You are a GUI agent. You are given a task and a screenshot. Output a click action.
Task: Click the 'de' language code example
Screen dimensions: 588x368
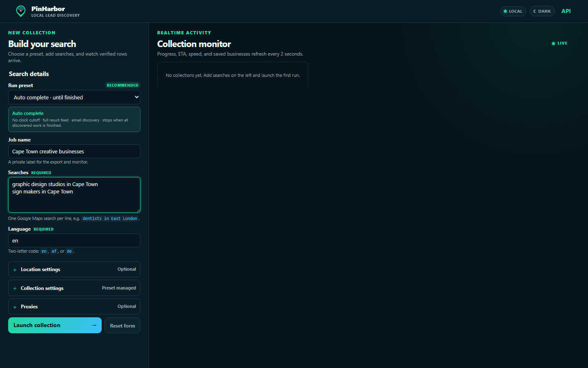tap(69, 251)
